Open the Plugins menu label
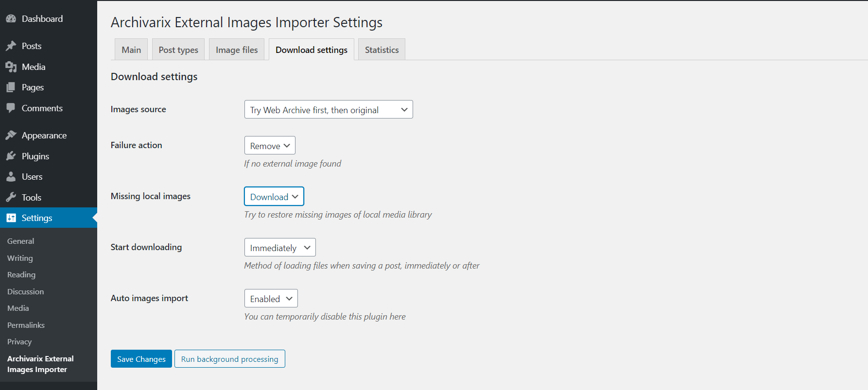This screenshot has width=868, height=390. 35,156
